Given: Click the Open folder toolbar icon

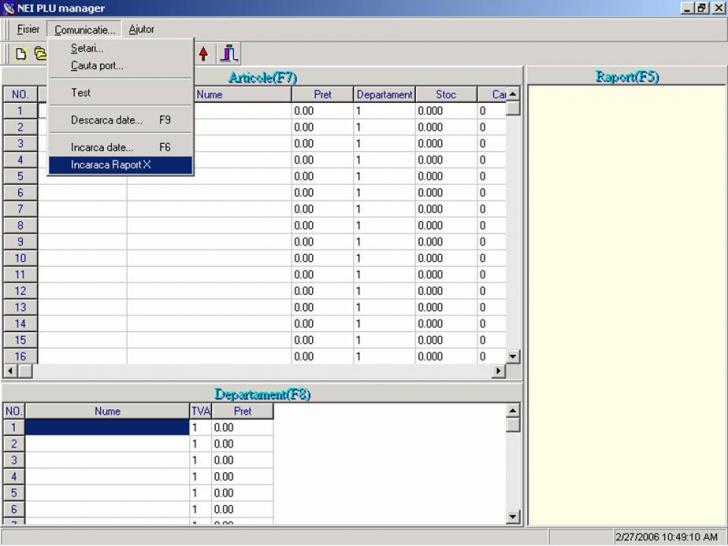Looking at the screenshot, I should tap(40, 54).
